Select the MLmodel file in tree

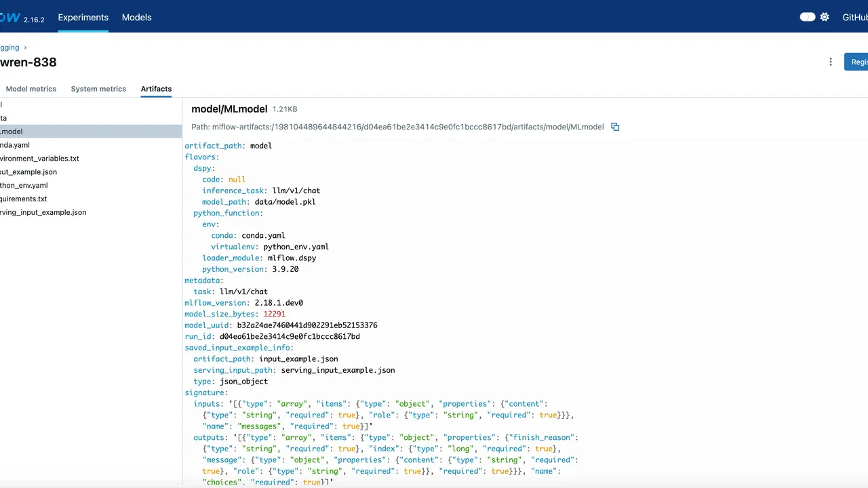[91, 131]
